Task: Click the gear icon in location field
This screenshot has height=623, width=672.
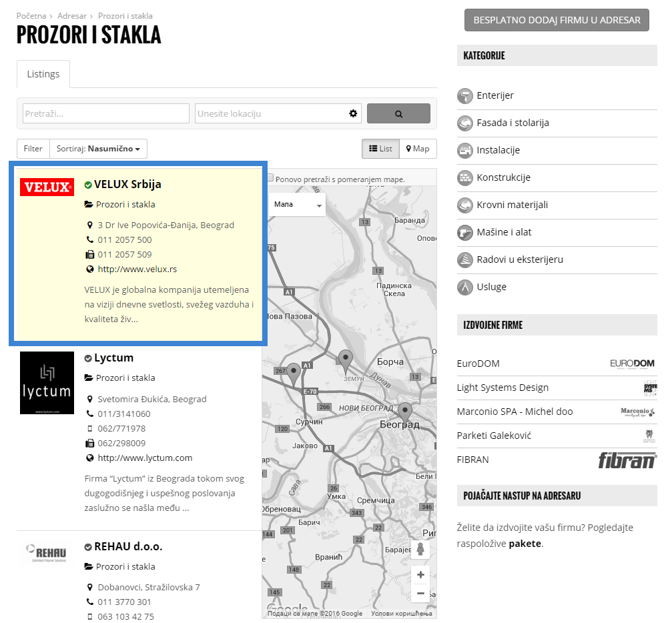Action: tap(353, 113)
